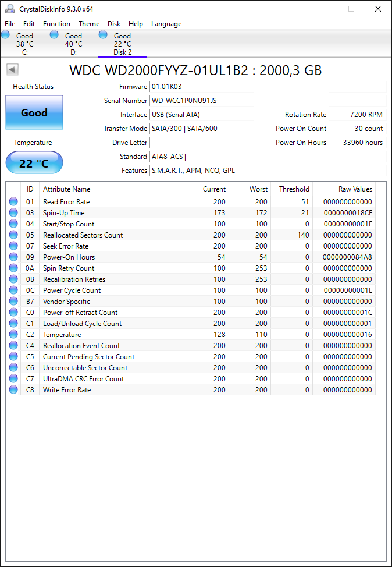Click the 'Health Status' label
392x567 pixels.
click(x=33, y=87)
